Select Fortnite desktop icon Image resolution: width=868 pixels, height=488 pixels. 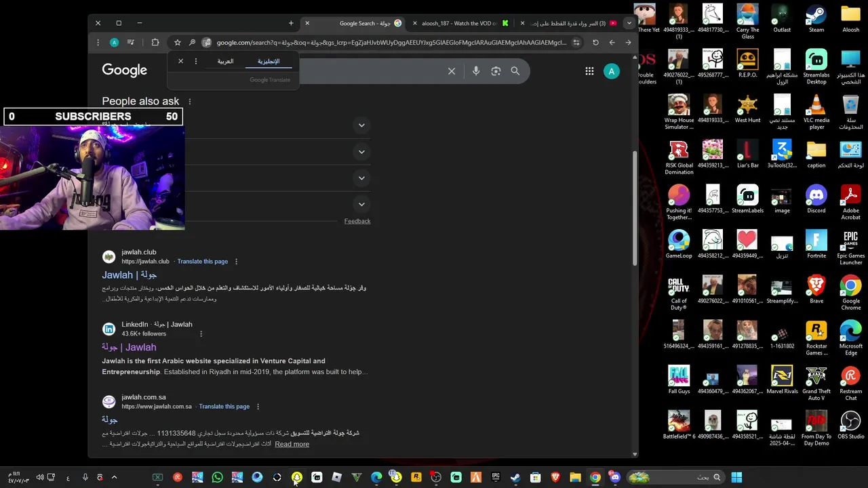(x=816, y=245)
